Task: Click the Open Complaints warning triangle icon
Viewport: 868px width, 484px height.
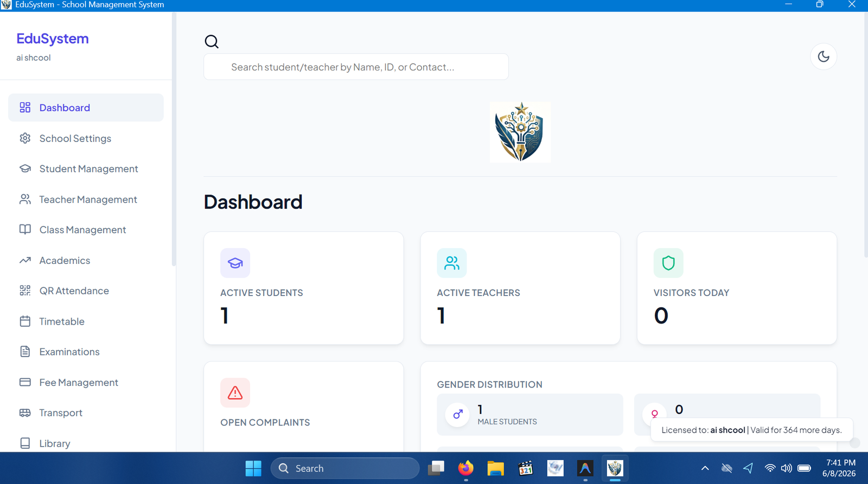Action: 235,392
